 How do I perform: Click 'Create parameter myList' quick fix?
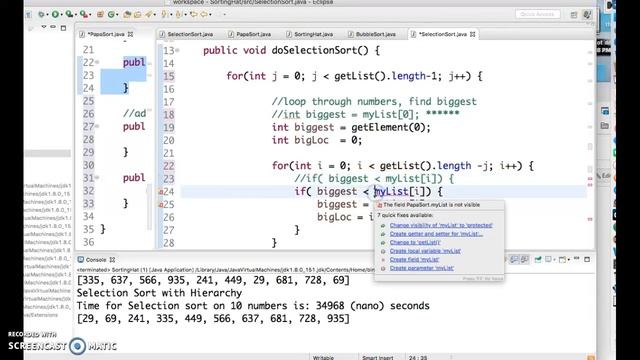coord(422,268)
